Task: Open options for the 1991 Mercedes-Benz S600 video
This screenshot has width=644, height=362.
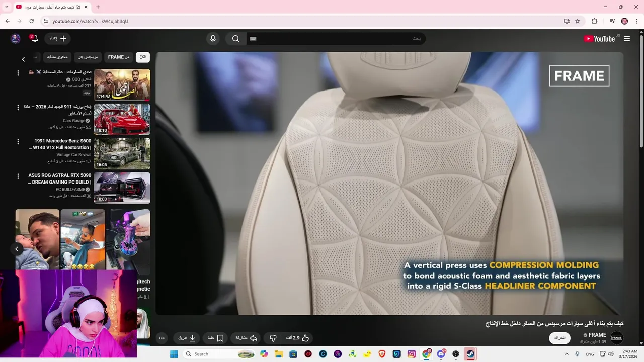Action: (x=18, y=142)
